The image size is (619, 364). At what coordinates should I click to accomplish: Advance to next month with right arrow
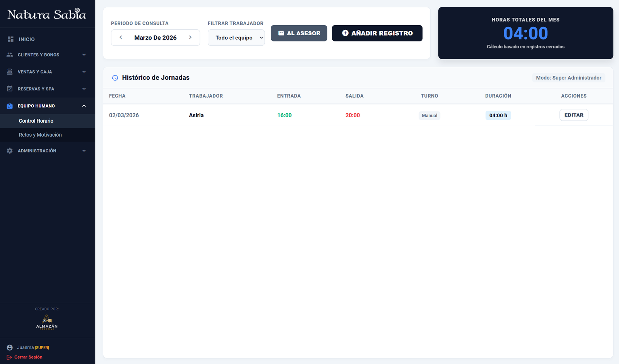click(x=190, y=38)
